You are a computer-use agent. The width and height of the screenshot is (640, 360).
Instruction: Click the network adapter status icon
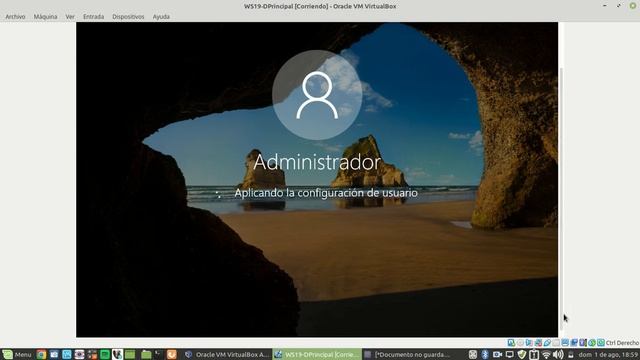538,342
